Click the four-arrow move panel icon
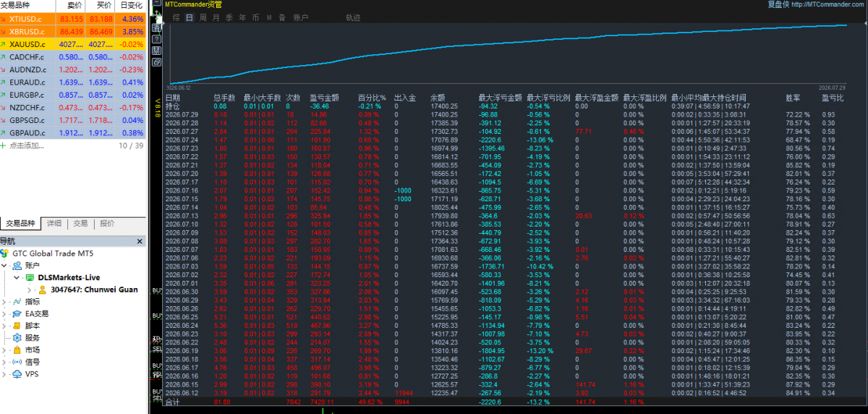The width and height of the screenshot is (868, 414). click(x=156, y=14)
